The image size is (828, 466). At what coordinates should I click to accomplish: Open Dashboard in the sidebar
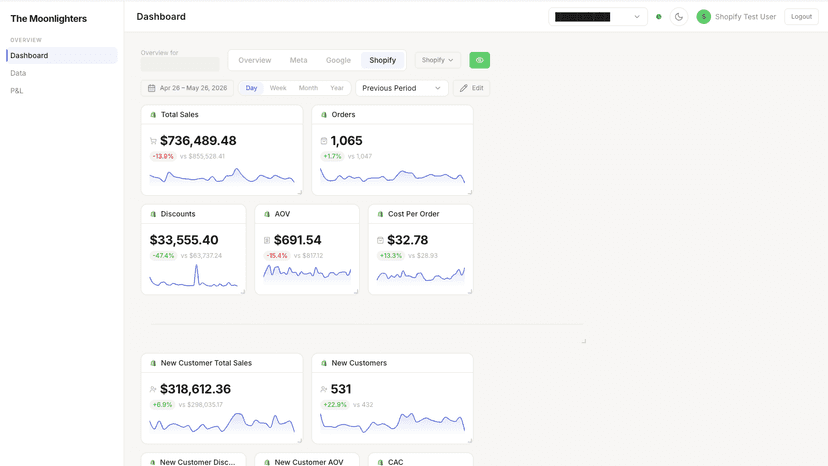62,55
